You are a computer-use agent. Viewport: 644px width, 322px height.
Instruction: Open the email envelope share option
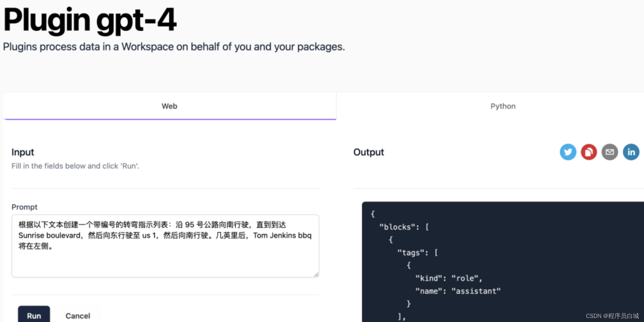point(610,152)
